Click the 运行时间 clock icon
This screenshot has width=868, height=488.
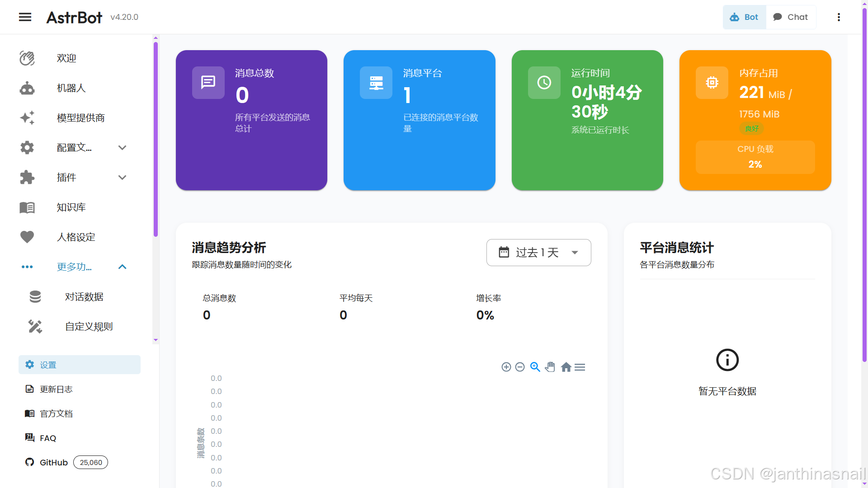(x=544, y=83)
